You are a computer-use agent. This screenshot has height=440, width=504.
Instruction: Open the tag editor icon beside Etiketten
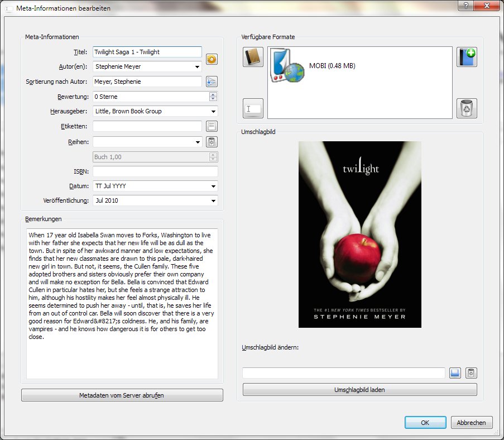point(212,126)
